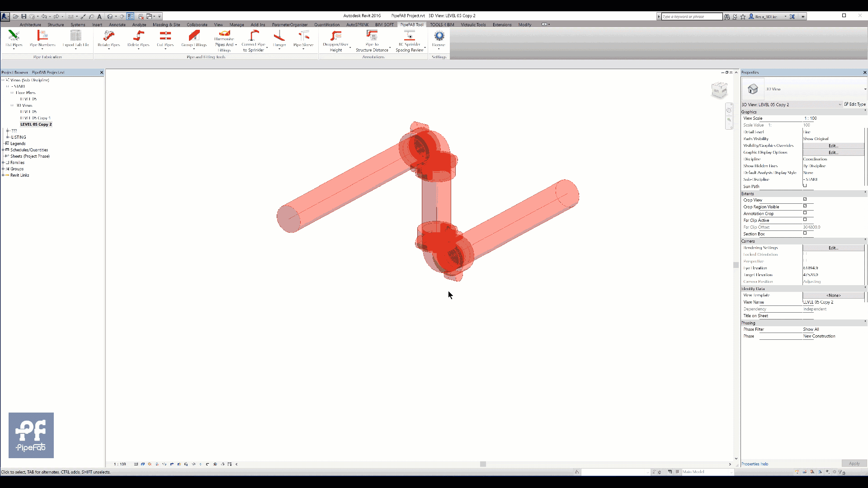Expand the LISTING tree node

point(8,137)
